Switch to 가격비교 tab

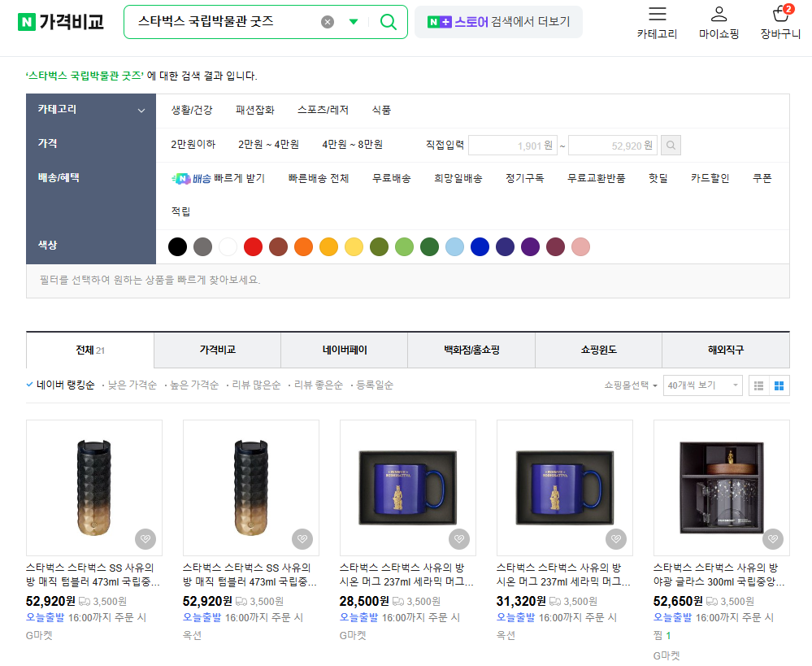click(218, 350)
